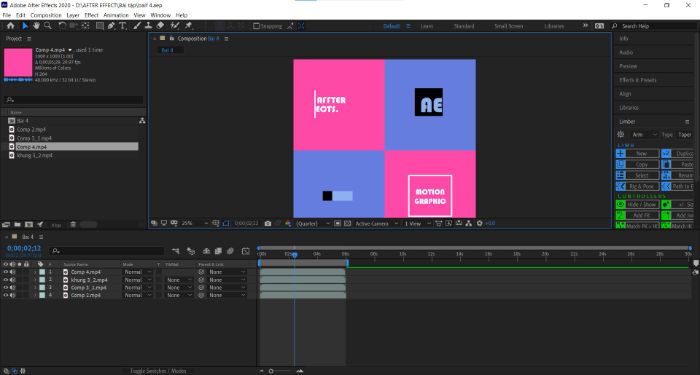
Task: Select the Brush tool
Action: click(138, 26)
